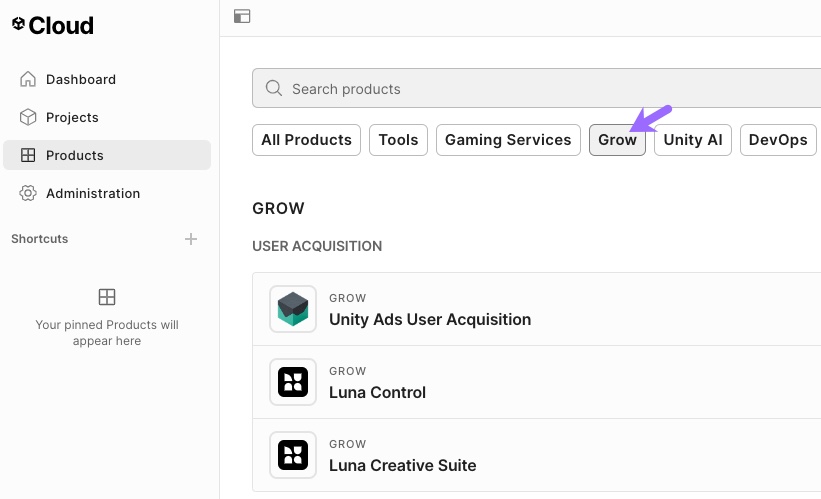Click the search magnifier icon
This screenshot has height=499, width=821.
coord(273,88)
